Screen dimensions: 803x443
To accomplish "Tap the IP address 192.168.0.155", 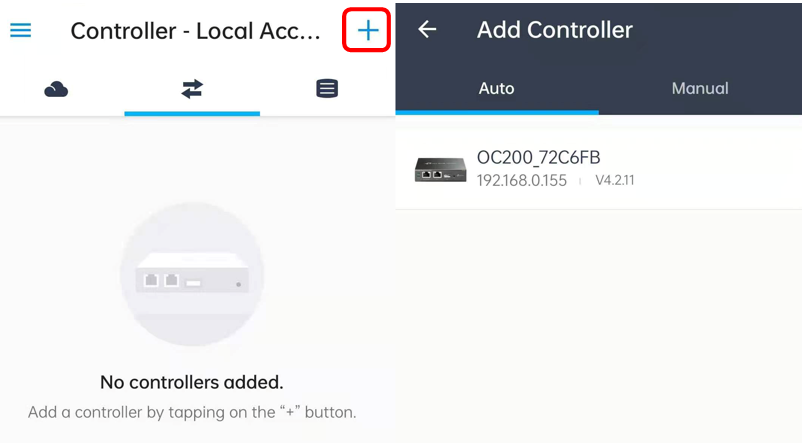I will coord(521,180).
